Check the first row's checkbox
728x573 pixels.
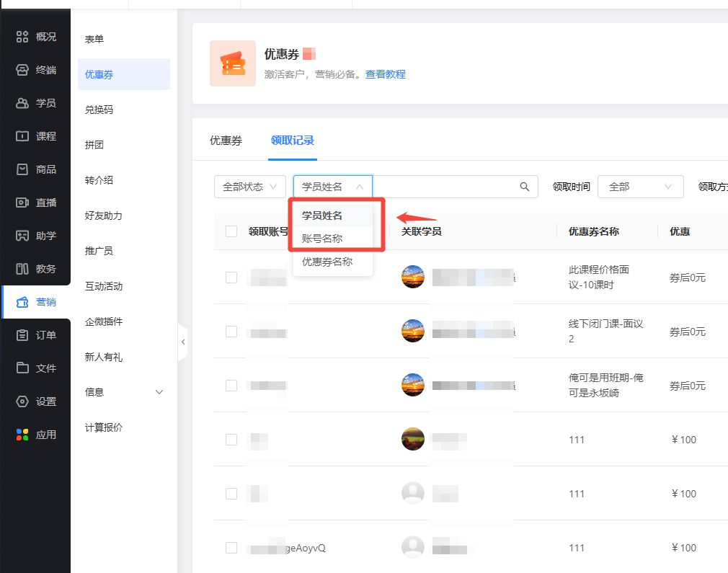point(231,277)
